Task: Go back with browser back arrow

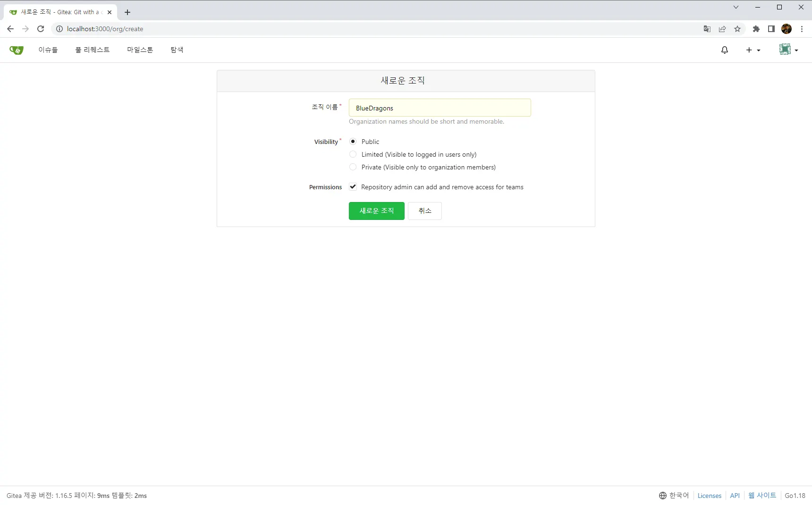Action: click(10, 29)
